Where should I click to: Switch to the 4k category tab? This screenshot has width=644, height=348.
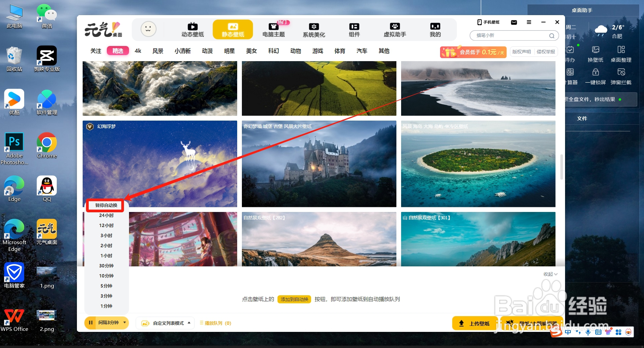tap(138, 51)
